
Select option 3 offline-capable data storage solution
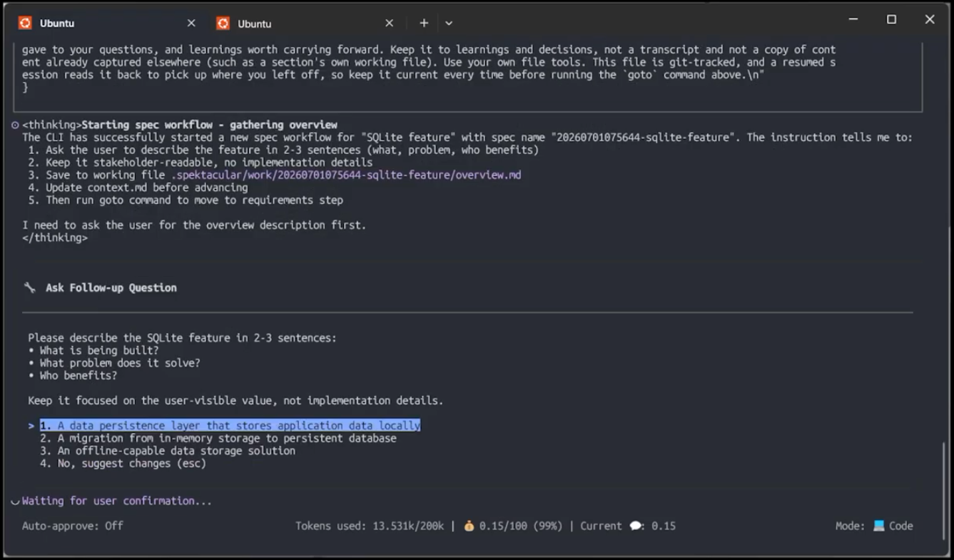coord(168,451)
